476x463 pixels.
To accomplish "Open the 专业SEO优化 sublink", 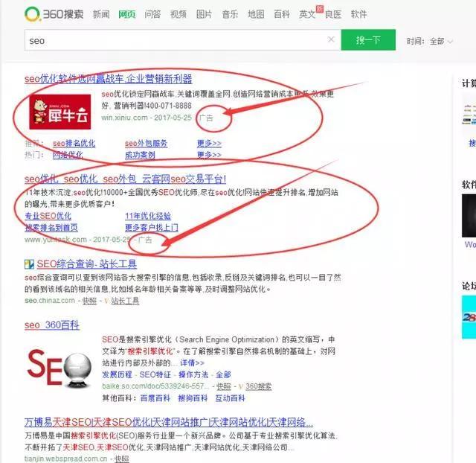I will pos(48,216).
